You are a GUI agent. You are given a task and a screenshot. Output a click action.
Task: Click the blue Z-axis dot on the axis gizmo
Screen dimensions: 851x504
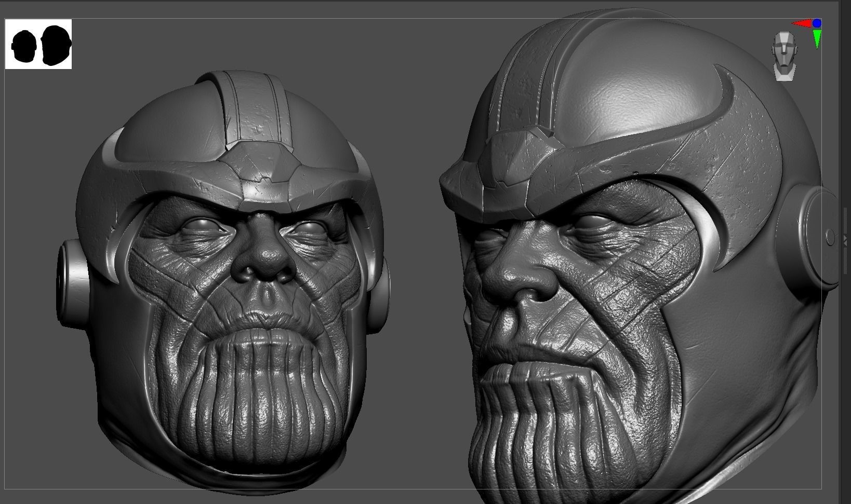[x=817, y=23]
